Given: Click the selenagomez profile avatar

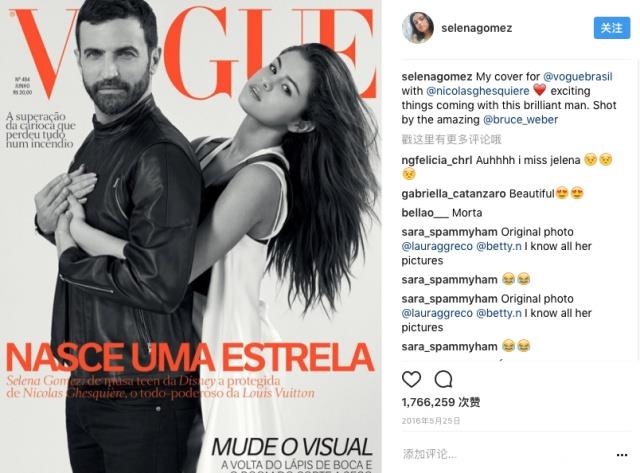Looking at the screenshot, I should pos(418,27).
